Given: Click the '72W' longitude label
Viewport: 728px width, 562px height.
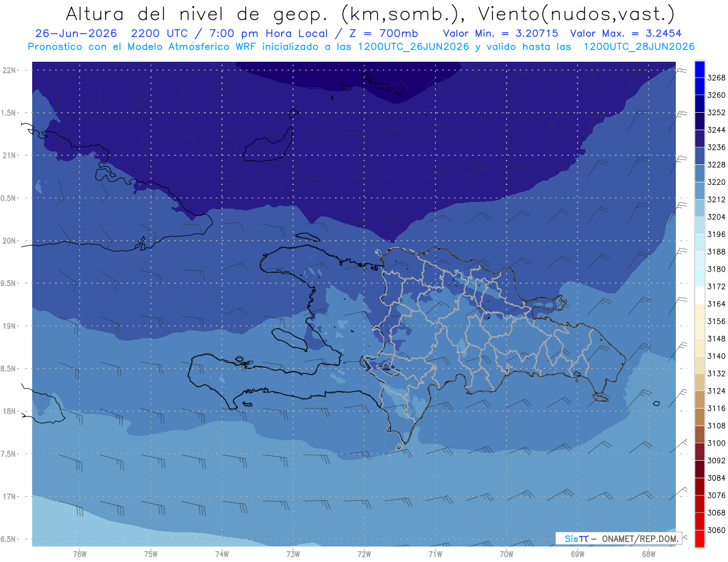Looking at the screenshot, I should coord(364,554).
